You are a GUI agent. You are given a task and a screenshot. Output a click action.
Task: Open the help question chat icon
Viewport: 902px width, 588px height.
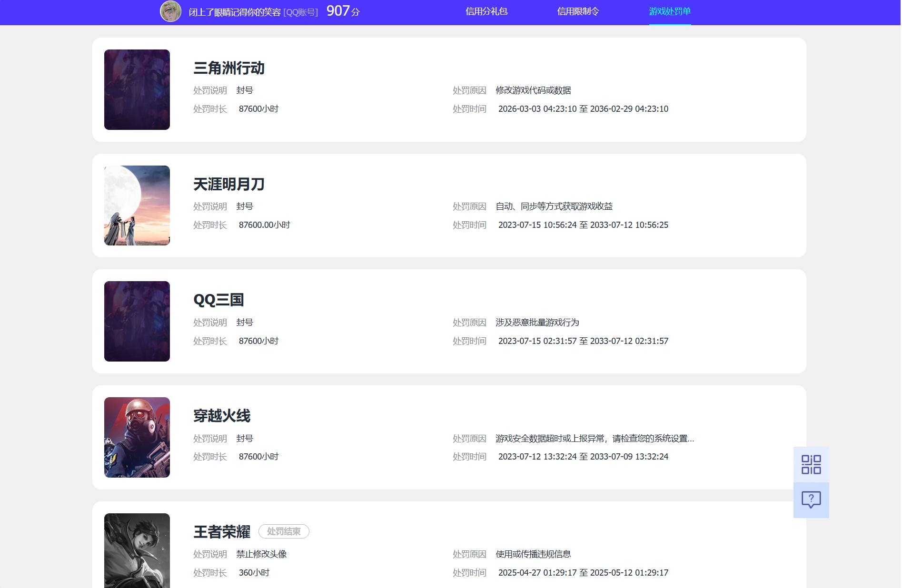(x=811, y=500)
